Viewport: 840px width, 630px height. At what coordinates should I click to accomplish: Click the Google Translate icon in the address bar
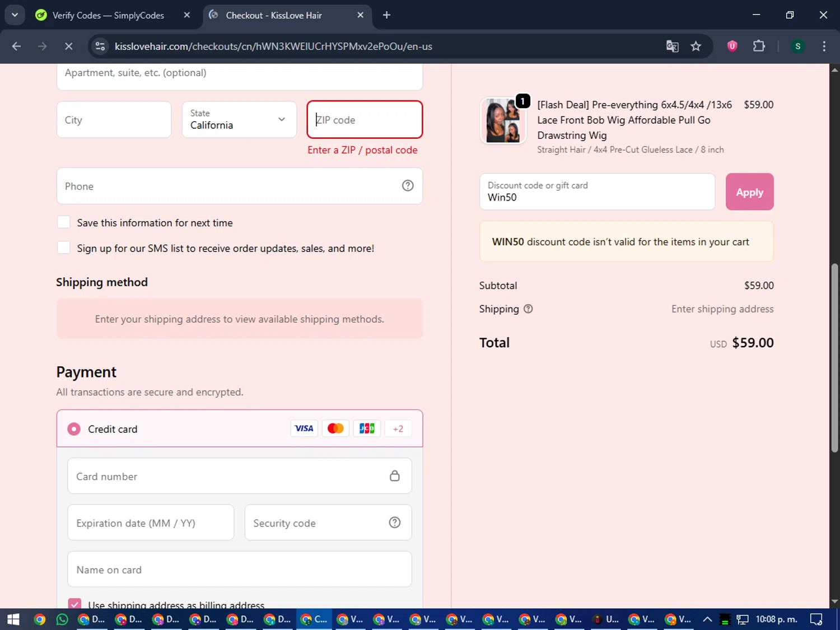point(672,46)
